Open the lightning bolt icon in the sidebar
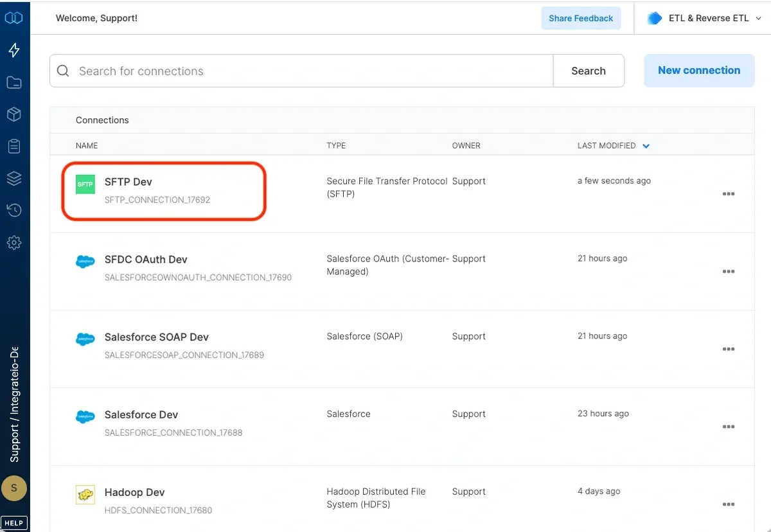Image resolution: width=771 pixels, height=532 pixels. tap(14, 50)
